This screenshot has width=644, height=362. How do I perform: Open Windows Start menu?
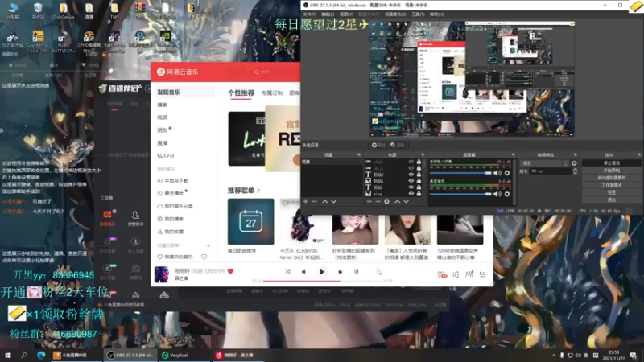pos(8,355)
